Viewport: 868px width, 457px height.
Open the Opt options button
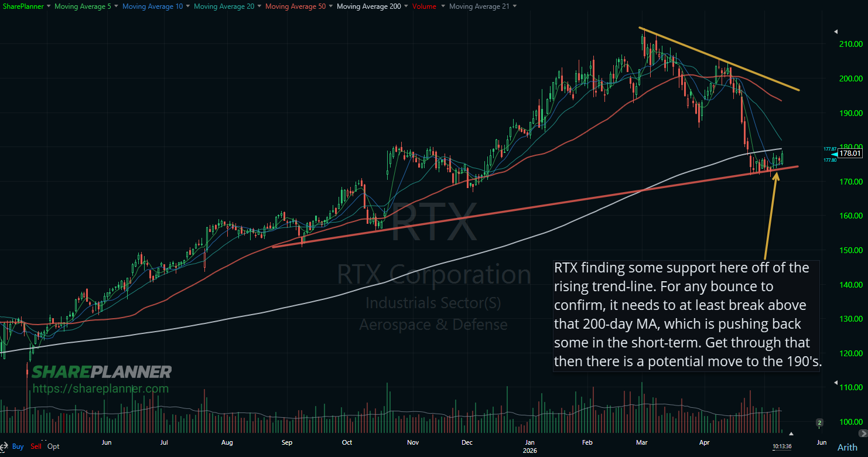click(53, 446)
